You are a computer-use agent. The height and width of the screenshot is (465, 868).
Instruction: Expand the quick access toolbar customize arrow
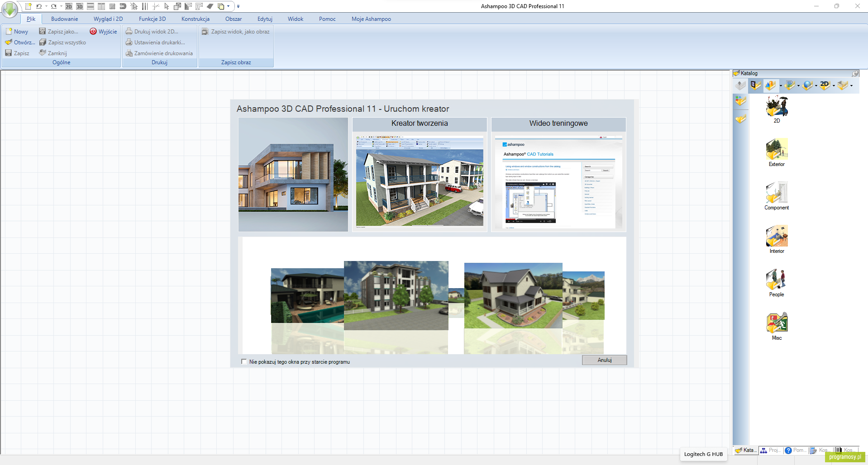238,6
